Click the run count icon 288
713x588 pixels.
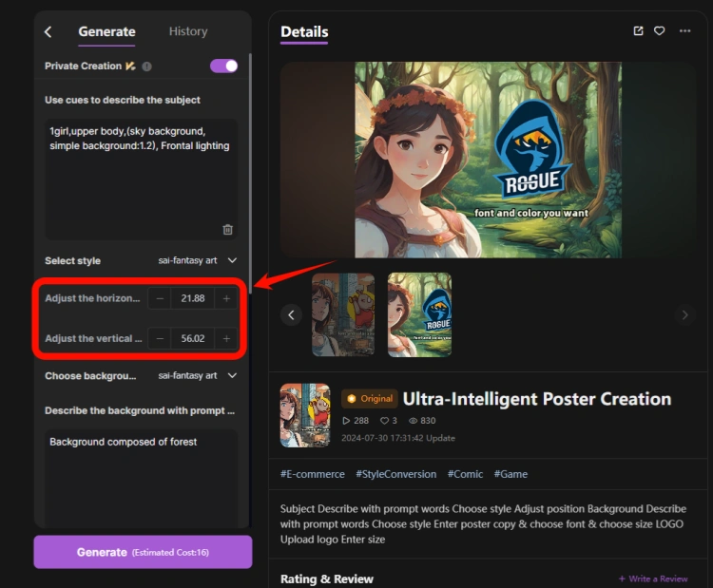coord(346,421)
